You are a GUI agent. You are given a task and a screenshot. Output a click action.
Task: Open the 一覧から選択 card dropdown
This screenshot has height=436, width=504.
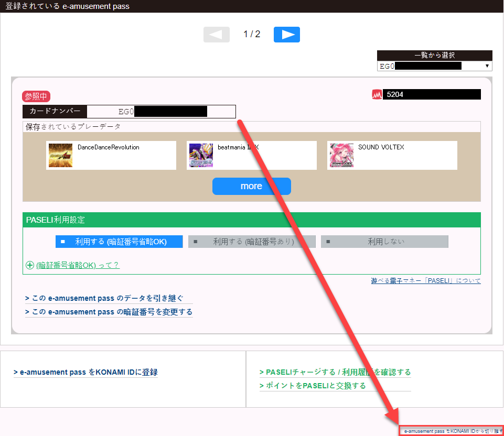[x=435, y=66]
